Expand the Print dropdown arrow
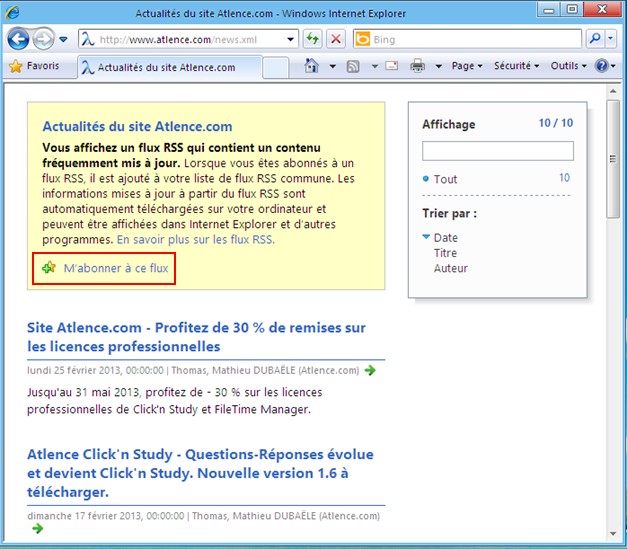The width and height of the screenshot is (627, 549). click(x=439, y=66)
